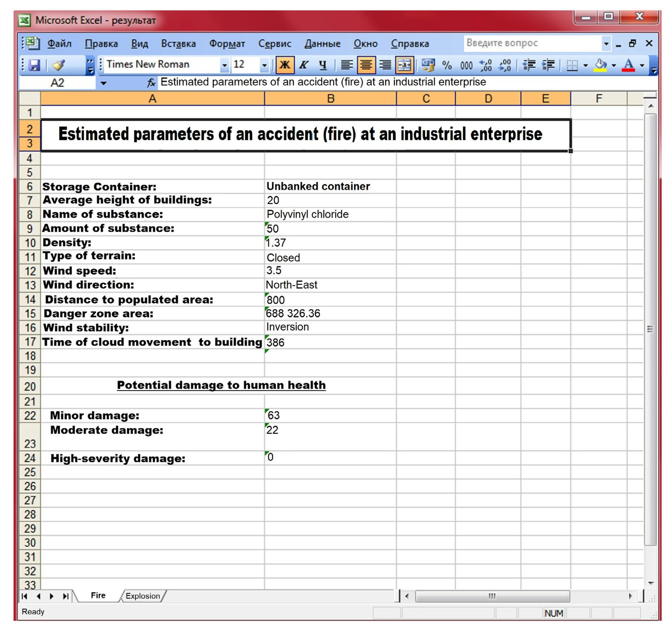
Task: Click the Align Right icon
Action: (385, 65)
